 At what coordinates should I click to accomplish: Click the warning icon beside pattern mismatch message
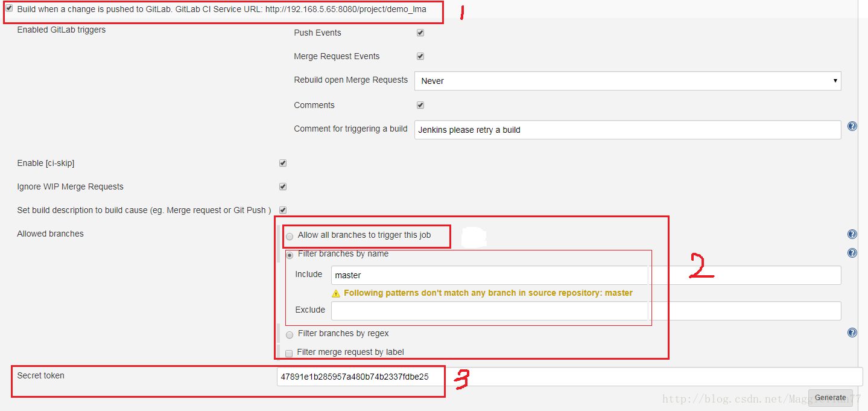tap(336, 293)
